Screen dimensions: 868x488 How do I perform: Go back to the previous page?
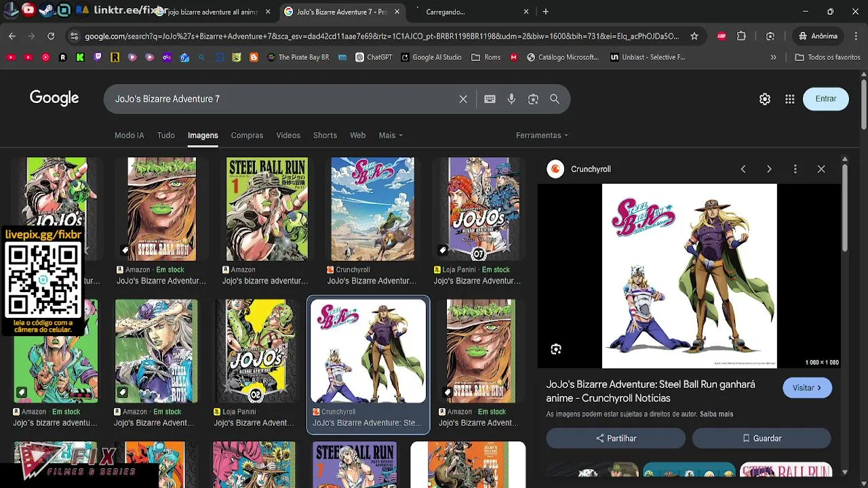pyautogui.click(x=12, y=36)
